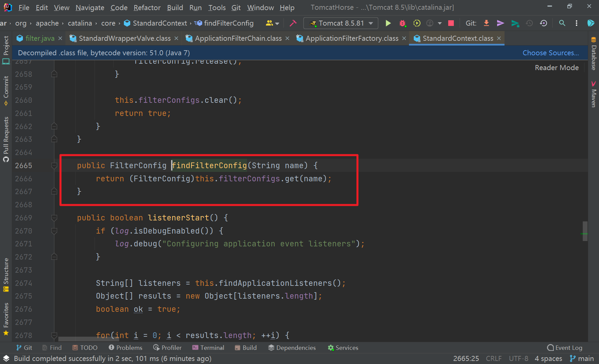Collapse the listenerStart method fold arrow

point(54,218)
